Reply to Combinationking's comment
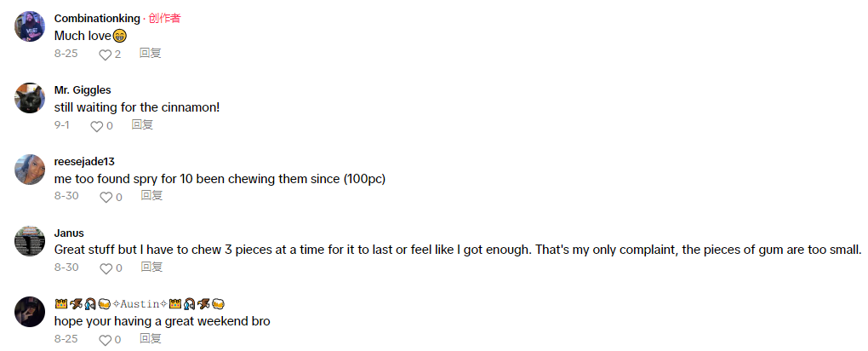Image resolution: width=868 pixels, height=351 pixels. tap(151, 53)
